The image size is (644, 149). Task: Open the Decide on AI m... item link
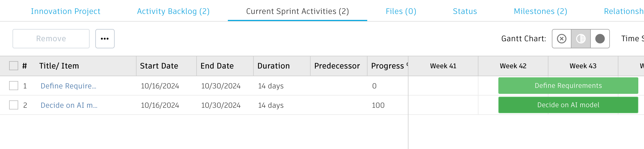pos(69,105)
